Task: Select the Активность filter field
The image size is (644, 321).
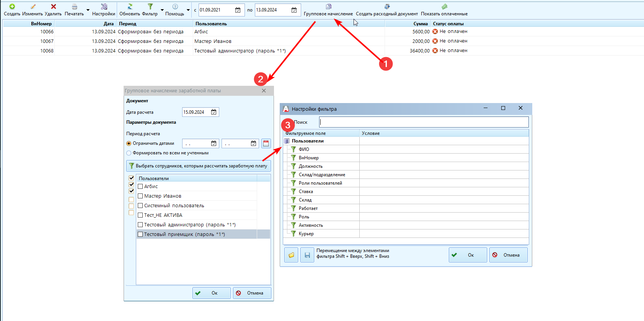Action: 311,225
